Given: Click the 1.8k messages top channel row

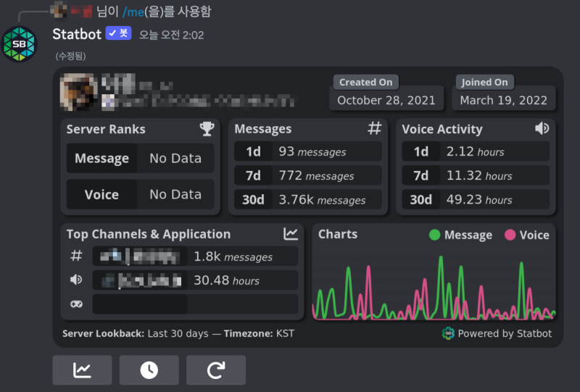Looking at the screenshot, I should (x=195, y=257).
